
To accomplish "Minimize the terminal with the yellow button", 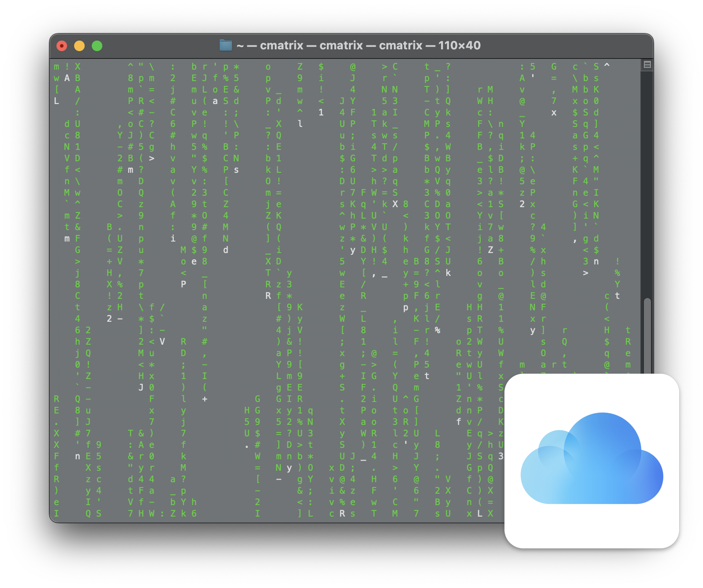I will click(79, 46).
